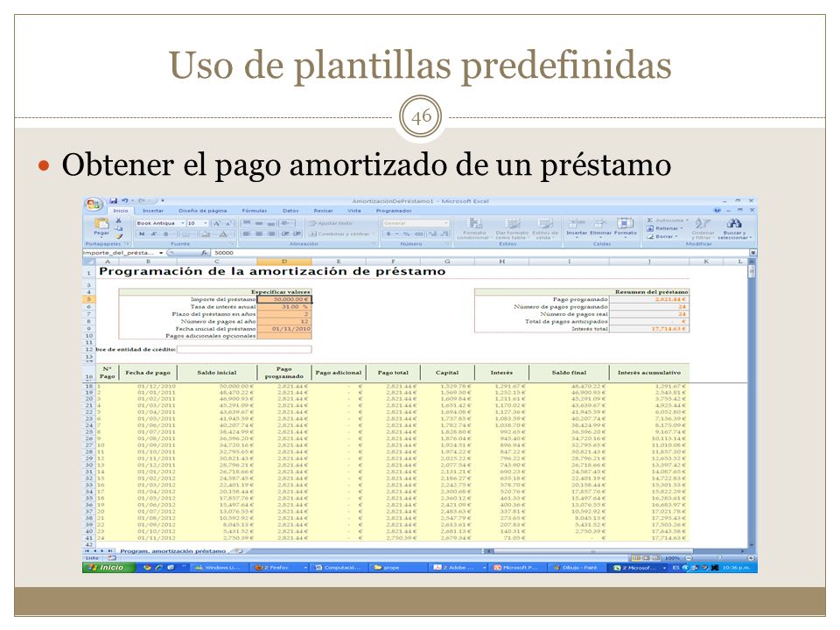Open the Fórmulas ribbon tab
Screen dimensions: 840x630
pos(255,211)
